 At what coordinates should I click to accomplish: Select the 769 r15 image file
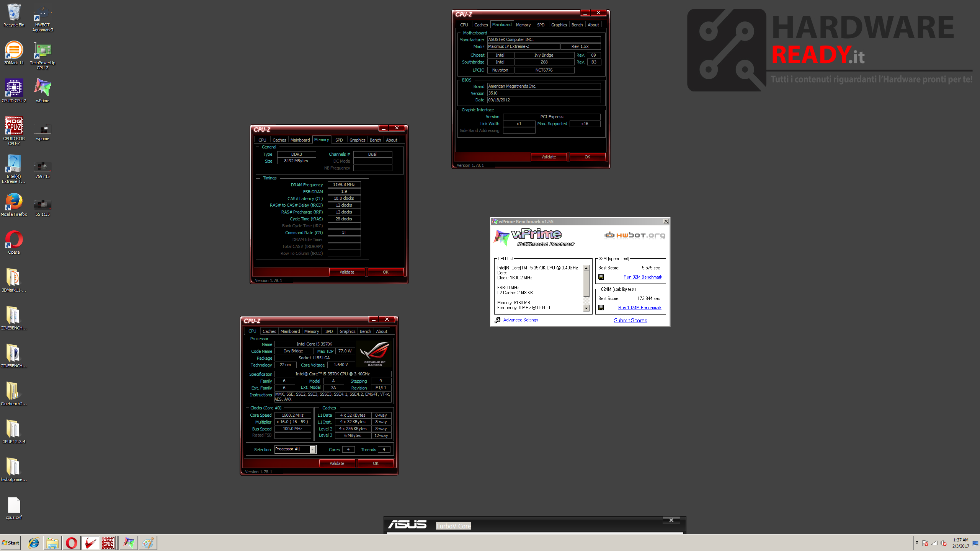[x=42, y=169]
